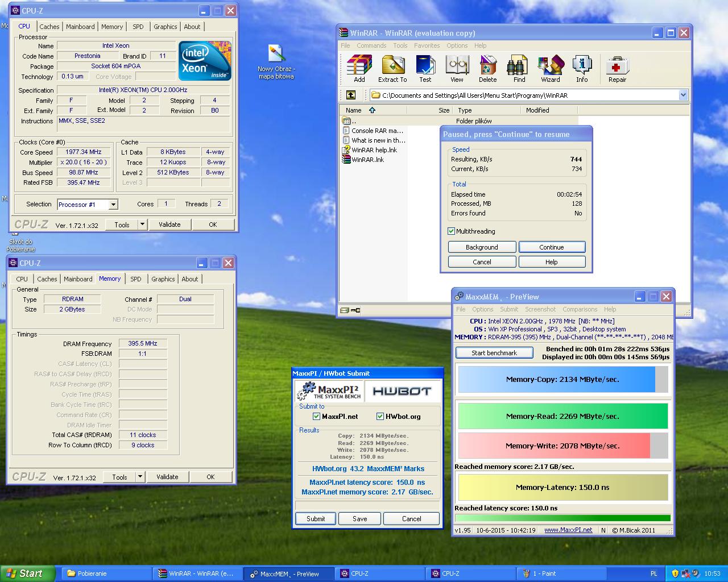Select the What is new file entry
Screen dimensions: 728x582
pyautogui.click(x=374, y=140)
